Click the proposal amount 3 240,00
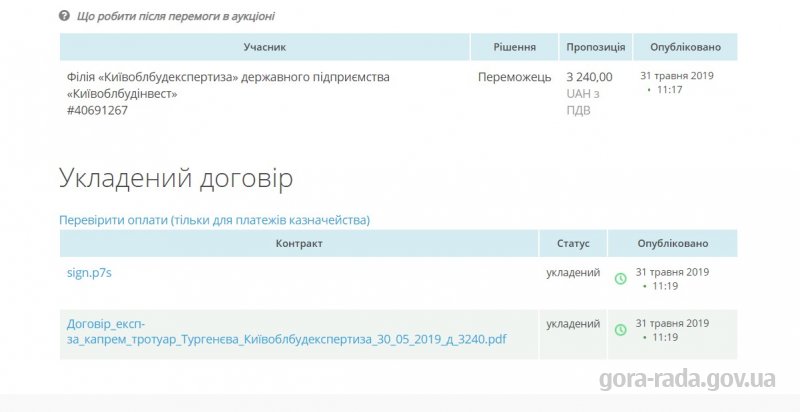This screenshot has height=412, width=800. click(x=589, y=77)
